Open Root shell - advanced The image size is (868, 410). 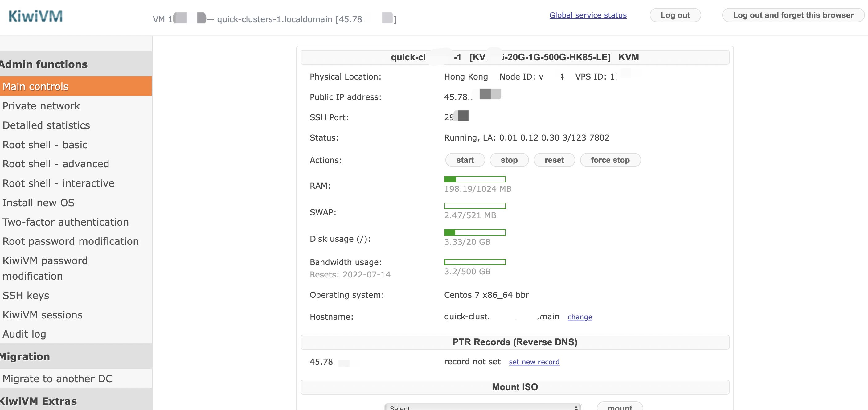click(76, 164)
